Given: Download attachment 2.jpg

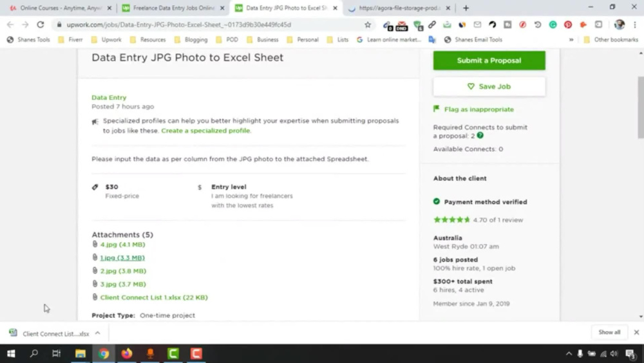Looking at the screenshot, I should click(x=123, y=270).
